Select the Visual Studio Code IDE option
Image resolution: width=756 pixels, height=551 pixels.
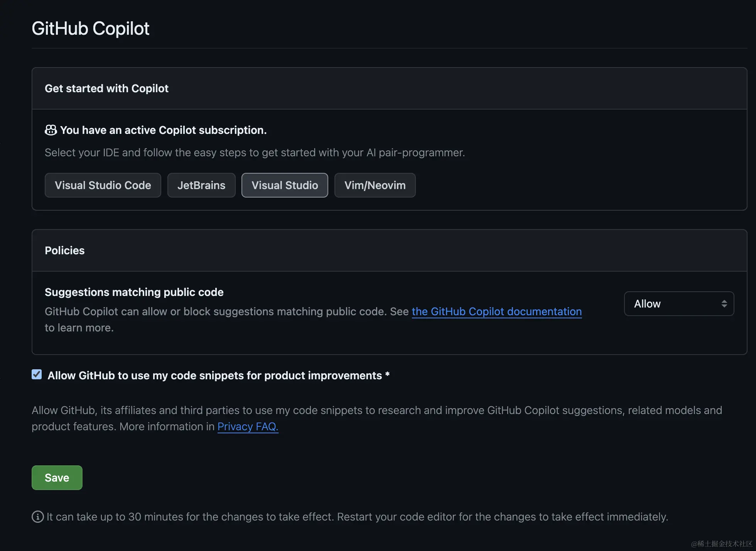tap(103, 185)
